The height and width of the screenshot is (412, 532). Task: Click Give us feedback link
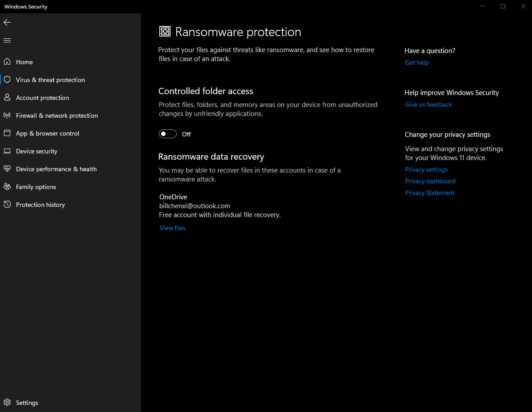pos(428,104)
